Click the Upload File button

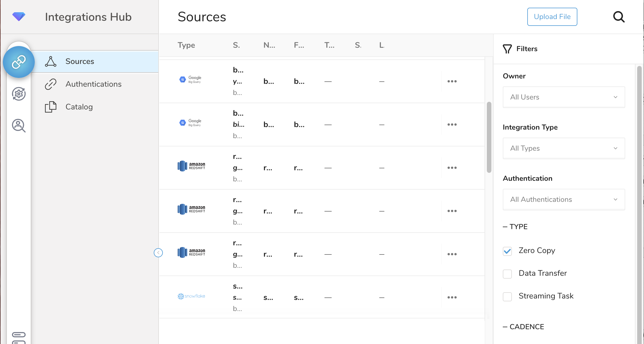coord(552,17)
